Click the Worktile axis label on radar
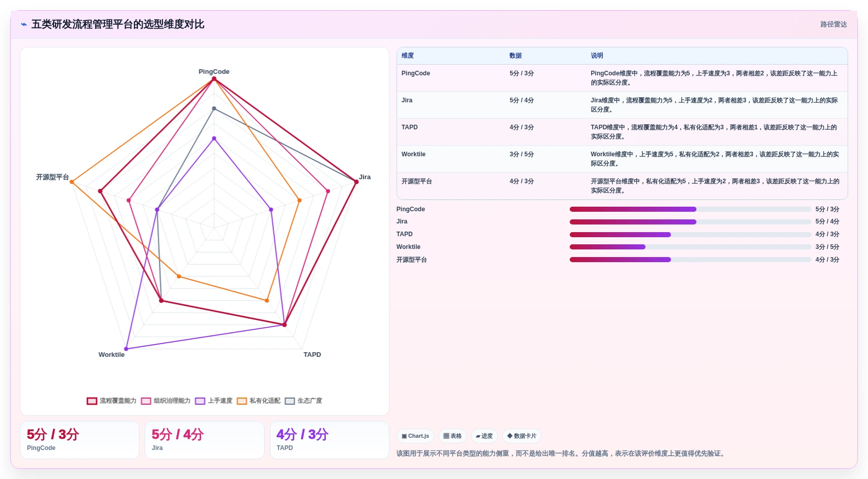This screenshot has height=479, width=868. coord(111,355)
